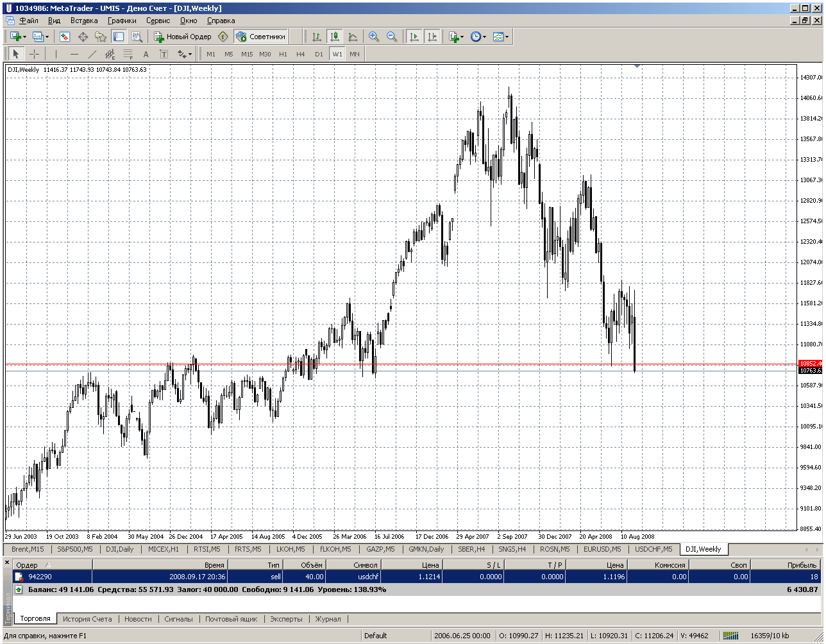Toggle candlestick chart mode
Viewport: 826px width, 644px height.
(x=334, y=37)
